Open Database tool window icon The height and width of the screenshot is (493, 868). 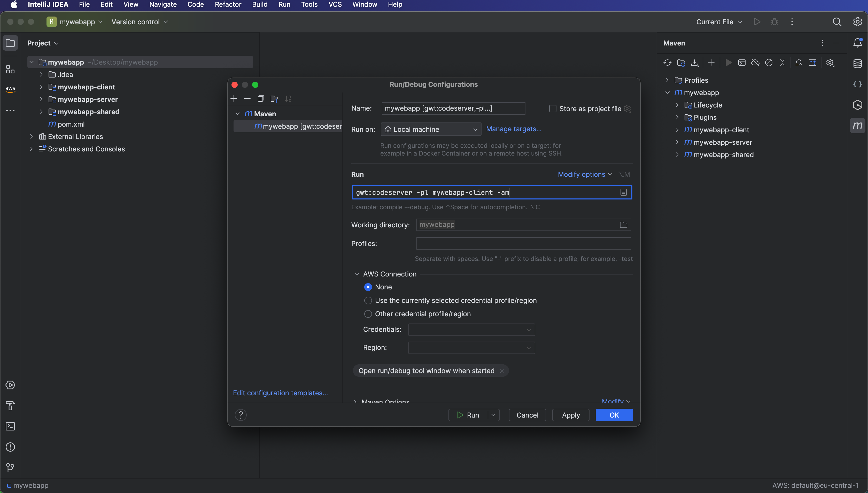pyautogui.click(x=857, y=63)
